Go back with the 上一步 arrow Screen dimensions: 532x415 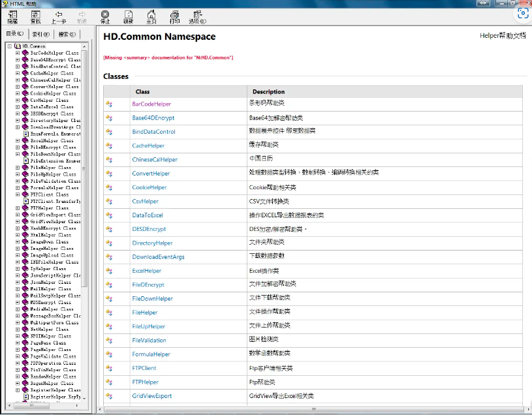(x=59, y=16)
